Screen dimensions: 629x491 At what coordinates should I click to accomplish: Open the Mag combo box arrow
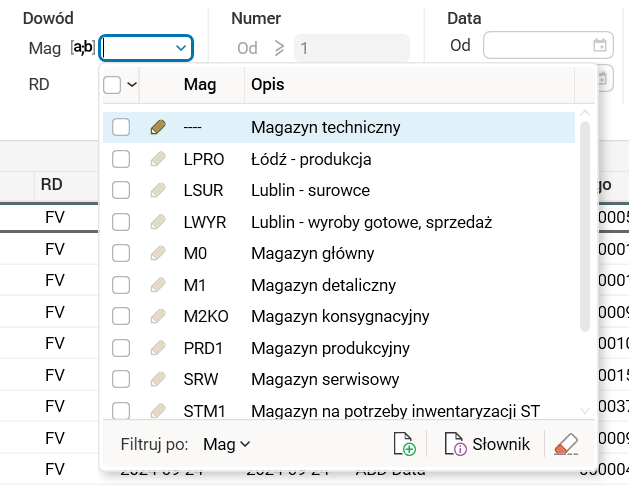(x=181, y=47)
